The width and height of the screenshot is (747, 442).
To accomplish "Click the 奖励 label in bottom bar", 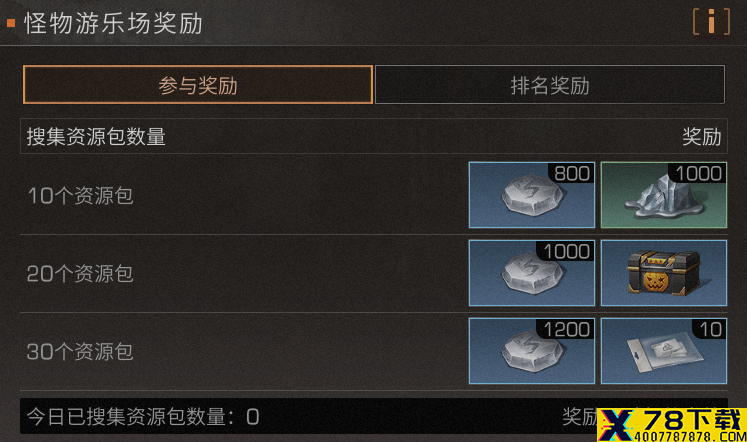I will tap(580, 417).
